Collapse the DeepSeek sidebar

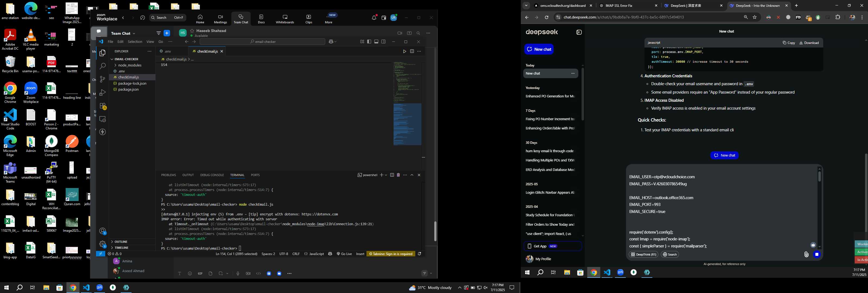click(579, 32)
